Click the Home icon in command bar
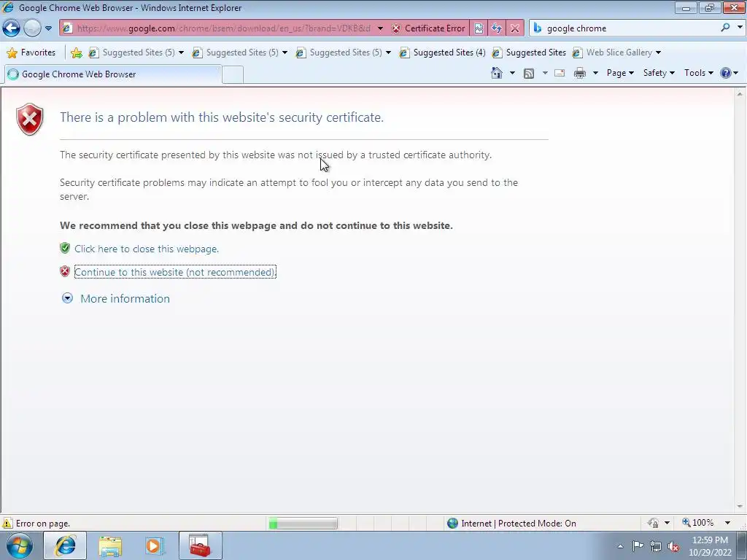 [497, 73]
